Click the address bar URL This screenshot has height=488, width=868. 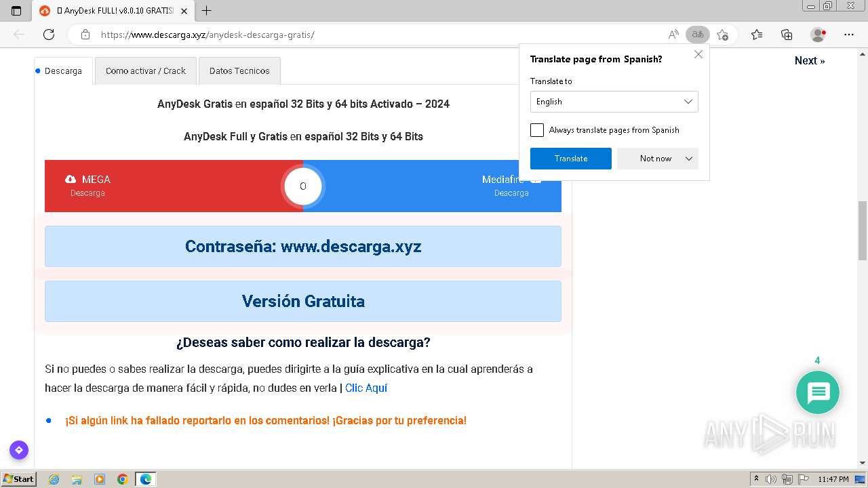coord(208,35)
